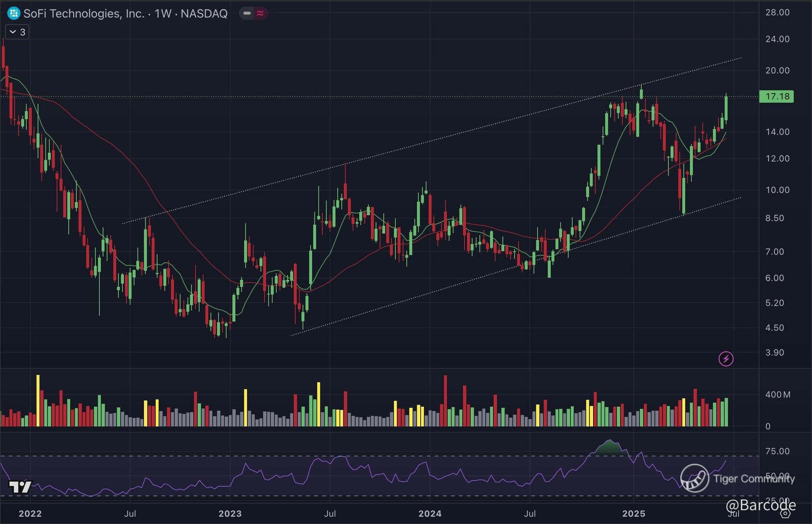Click the 2024 label on time axis
Screen dimensions: 812x524
[430, 514]
